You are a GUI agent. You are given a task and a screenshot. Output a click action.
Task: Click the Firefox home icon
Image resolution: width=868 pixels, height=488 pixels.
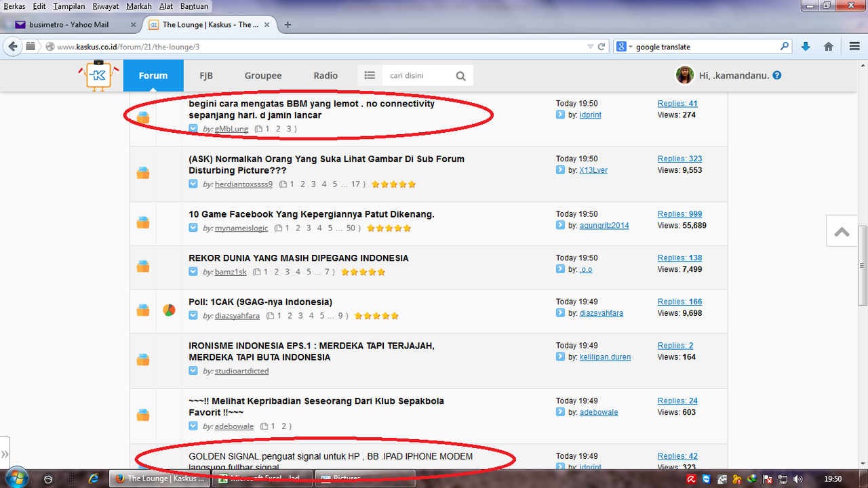tap(829, 47)
